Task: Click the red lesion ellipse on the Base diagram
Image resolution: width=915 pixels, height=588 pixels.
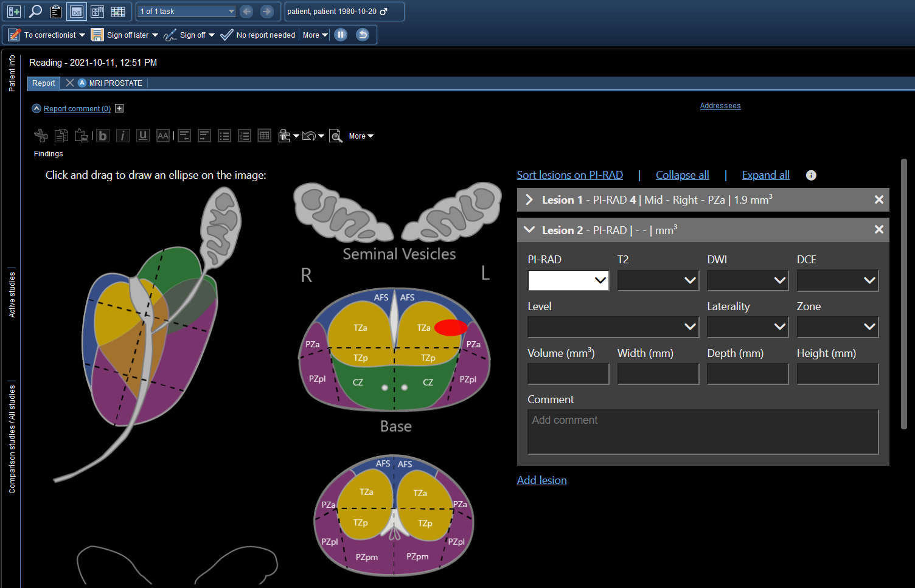Action: point(450,328)
